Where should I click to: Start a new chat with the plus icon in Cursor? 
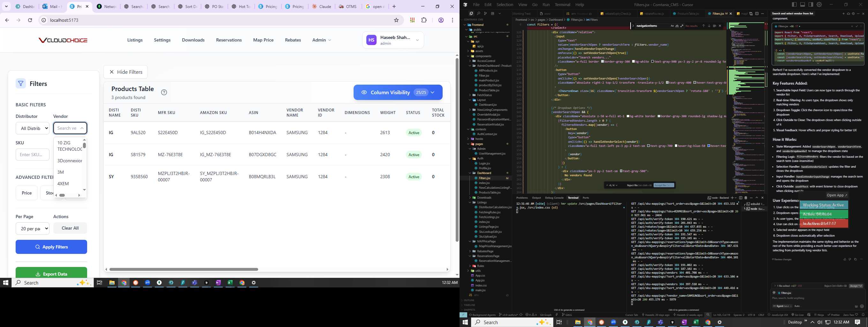844,14
